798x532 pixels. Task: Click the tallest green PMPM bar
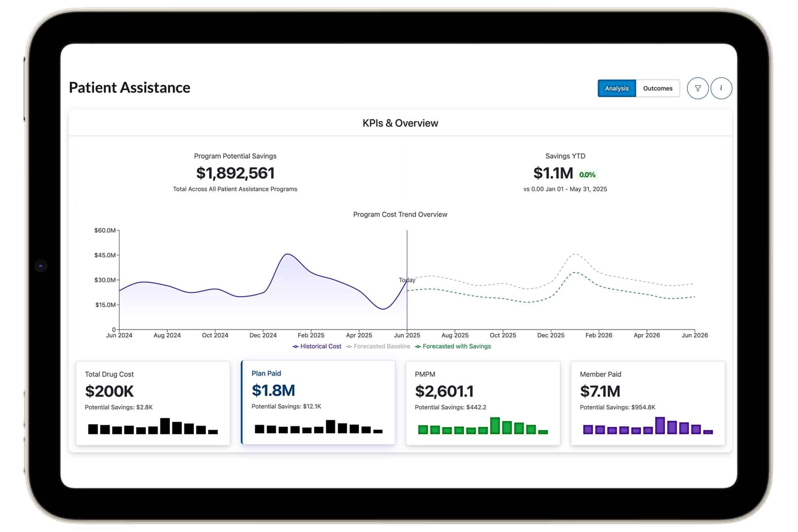[x=495, y=426]
